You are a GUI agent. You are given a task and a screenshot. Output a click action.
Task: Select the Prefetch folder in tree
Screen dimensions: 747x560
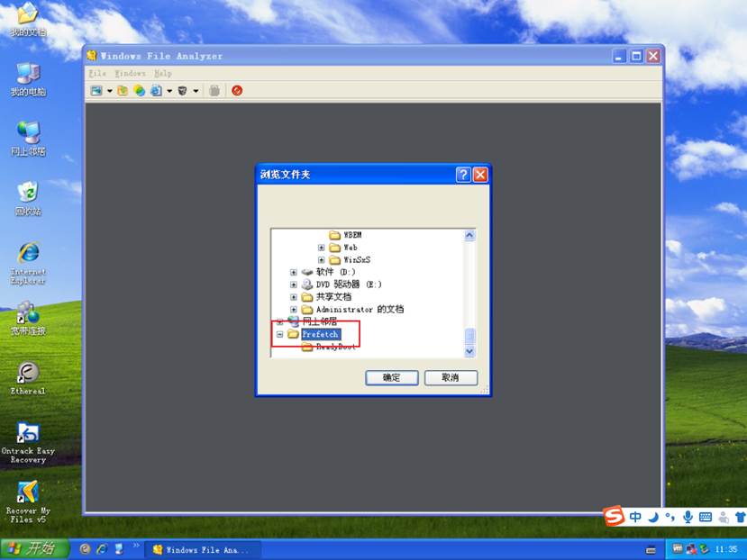click(x=320, y=334)
